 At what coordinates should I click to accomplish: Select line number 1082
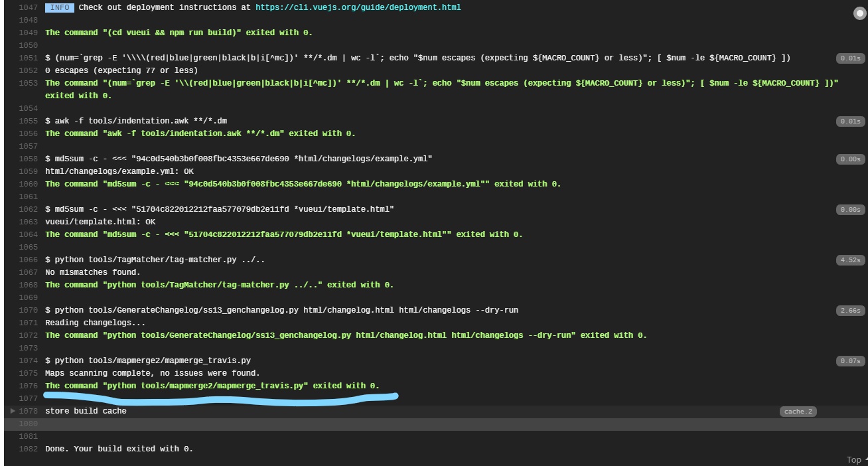(28, 449)
